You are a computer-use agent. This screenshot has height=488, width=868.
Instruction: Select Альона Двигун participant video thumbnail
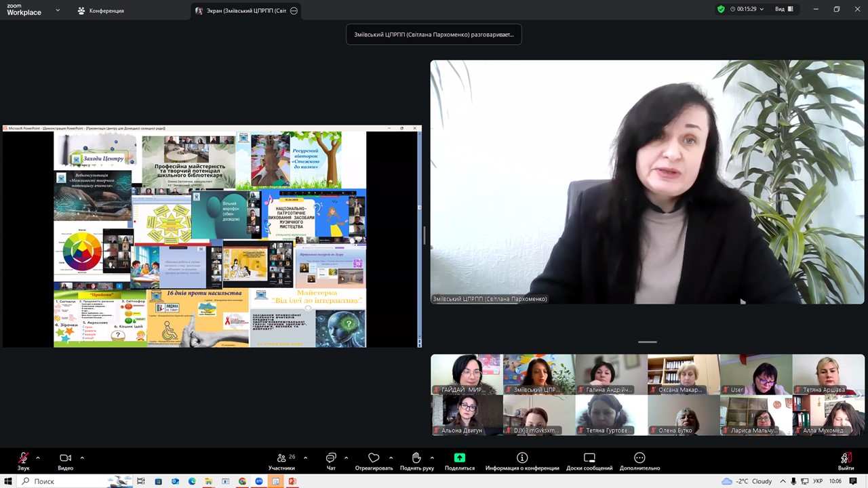tap(467, 415)
